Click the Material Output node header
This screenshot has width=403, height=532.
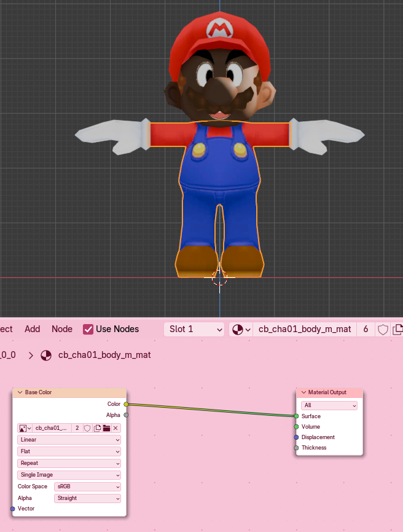[x=330, y=392]
